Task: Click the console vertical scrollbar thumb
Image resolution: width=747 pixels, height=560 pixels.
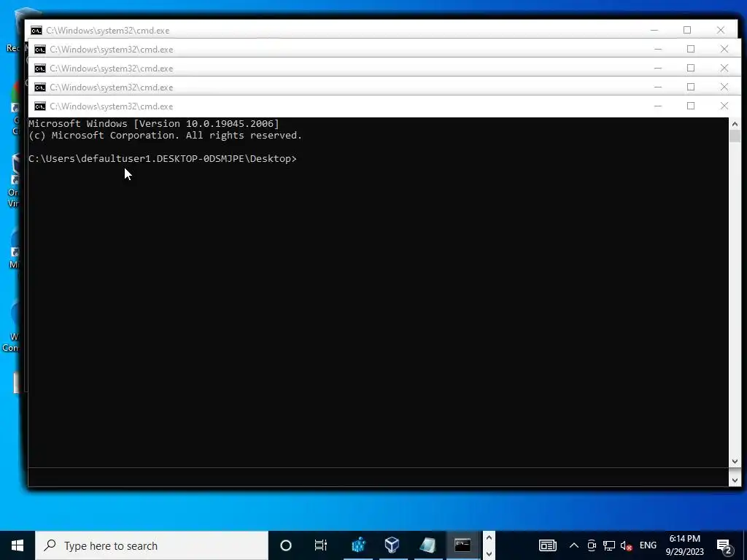Action: point(735,136)
